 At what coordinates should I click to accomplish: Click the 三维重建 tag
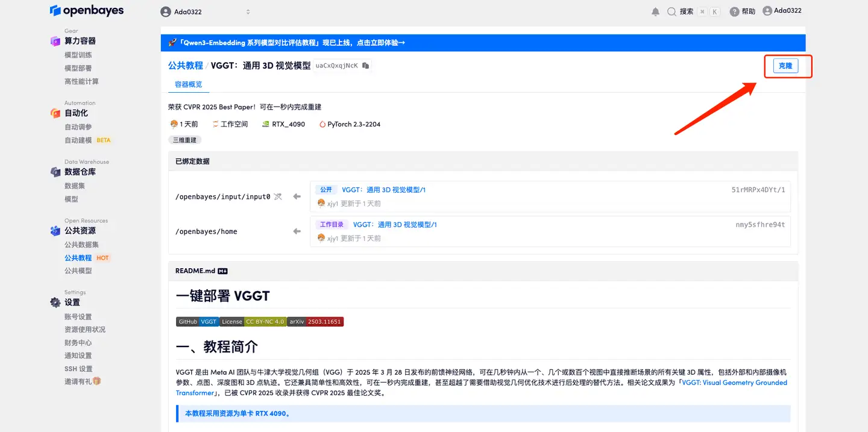tap(184, 140)
